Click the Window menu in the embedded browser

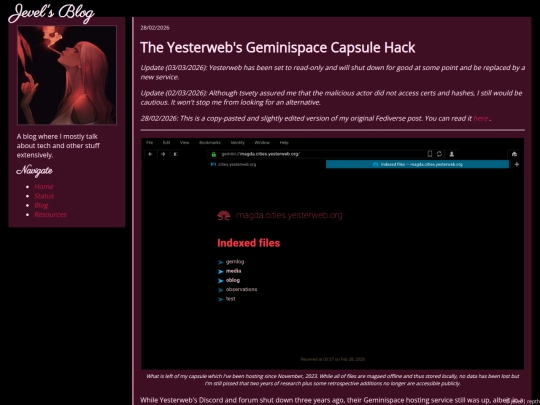click(262, 143)
